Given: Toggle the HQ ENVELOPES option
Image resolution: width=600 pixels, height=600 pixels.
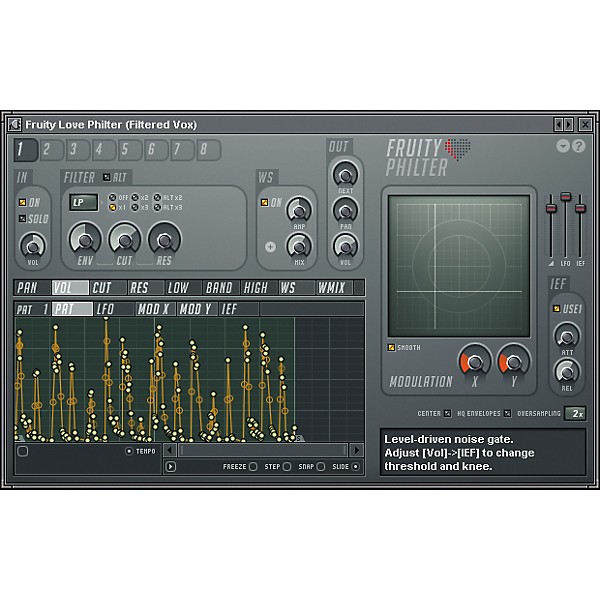Looking at the screenshot, I should [507, 413].
